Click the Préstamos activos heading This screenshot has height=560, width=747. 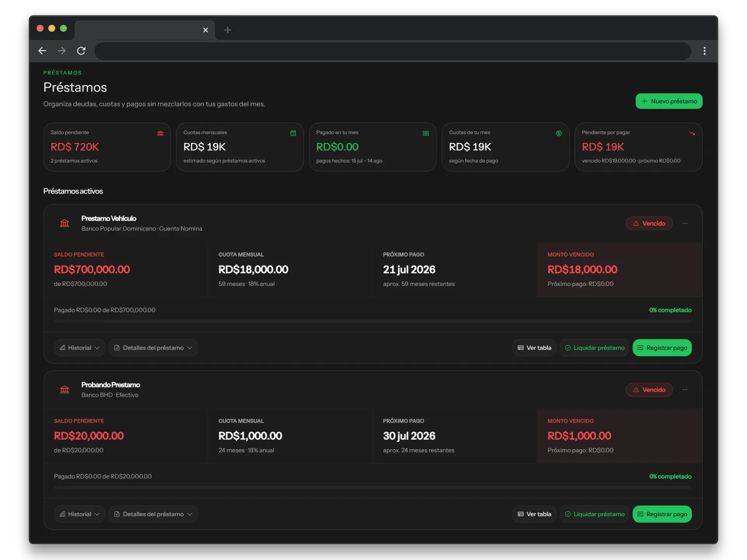point(73,191)
